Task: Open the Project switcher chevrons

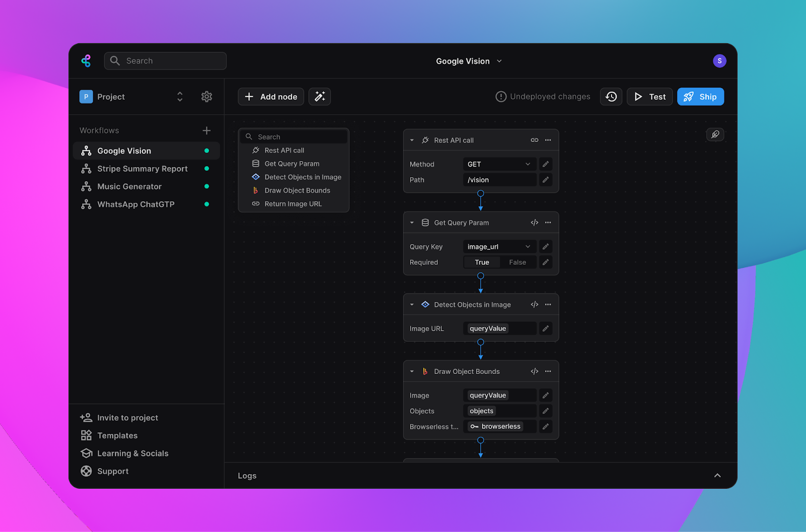Action: coord(180,97)
